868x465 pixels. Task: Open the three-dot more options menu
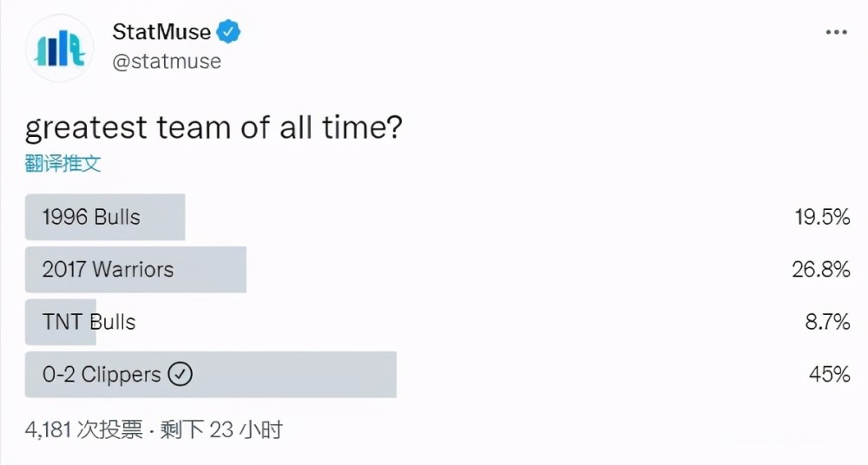click(836, 32)
